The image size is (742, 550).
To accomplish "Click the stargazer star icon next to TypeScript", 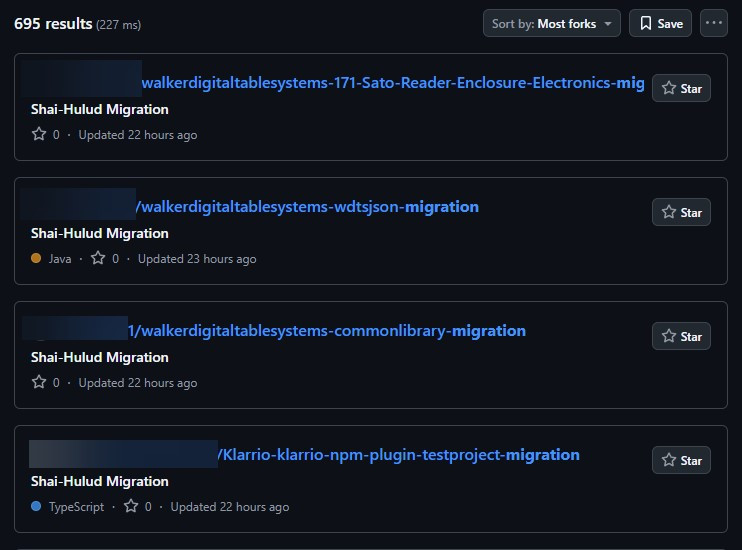I will 131,506.
